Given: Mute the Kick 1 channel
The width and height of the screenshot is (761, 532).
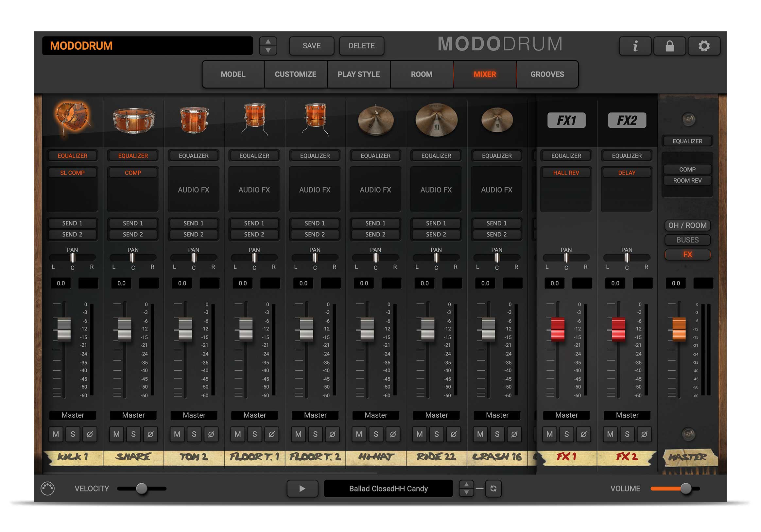Looking at the screenshot, I should click(56, 434).
